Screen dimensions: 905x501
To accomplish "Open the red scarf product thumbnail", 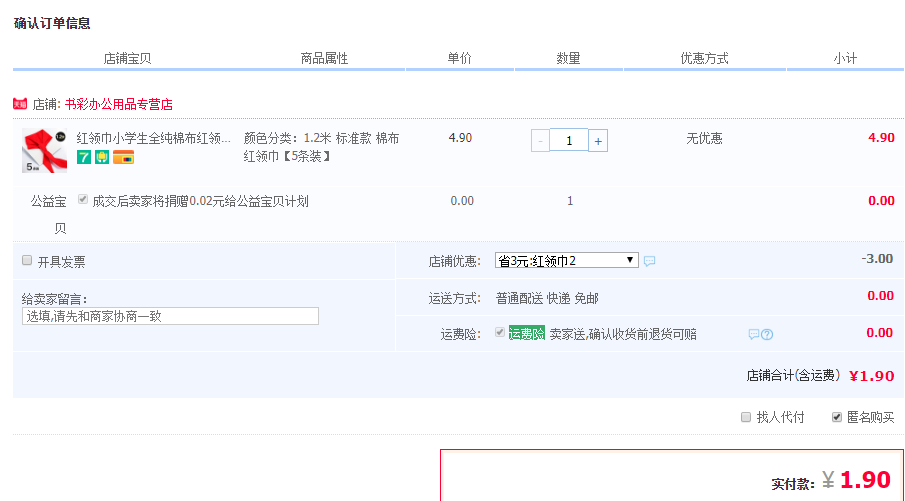I will pos(44,151).
